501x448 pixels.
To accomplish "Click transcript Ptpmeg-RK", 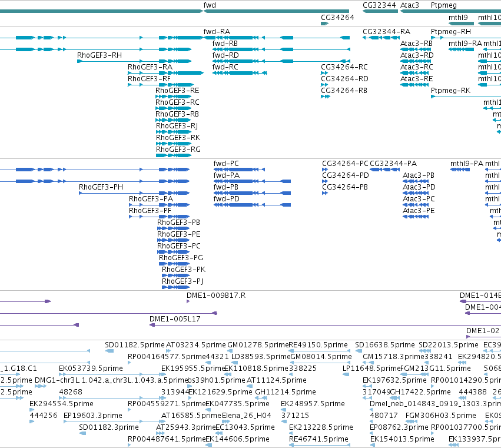I will tap(466, 97).
